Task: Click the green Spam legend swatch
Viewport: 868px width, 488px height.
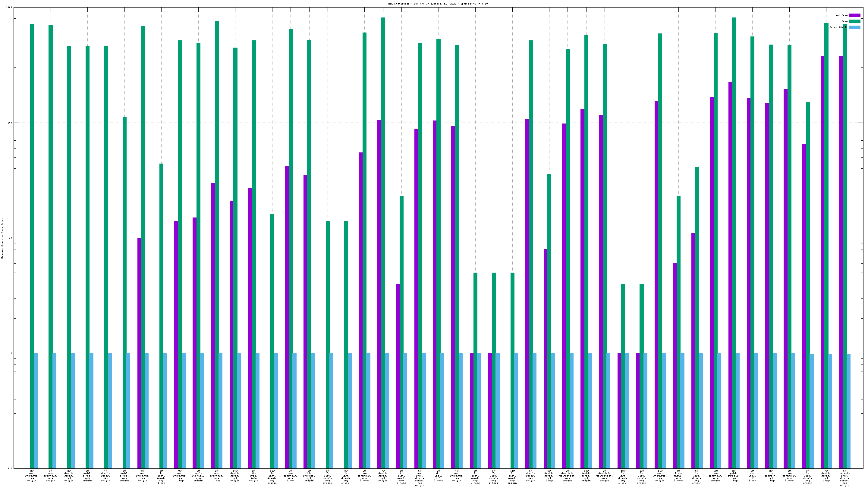Action: [x=854, y=21]
